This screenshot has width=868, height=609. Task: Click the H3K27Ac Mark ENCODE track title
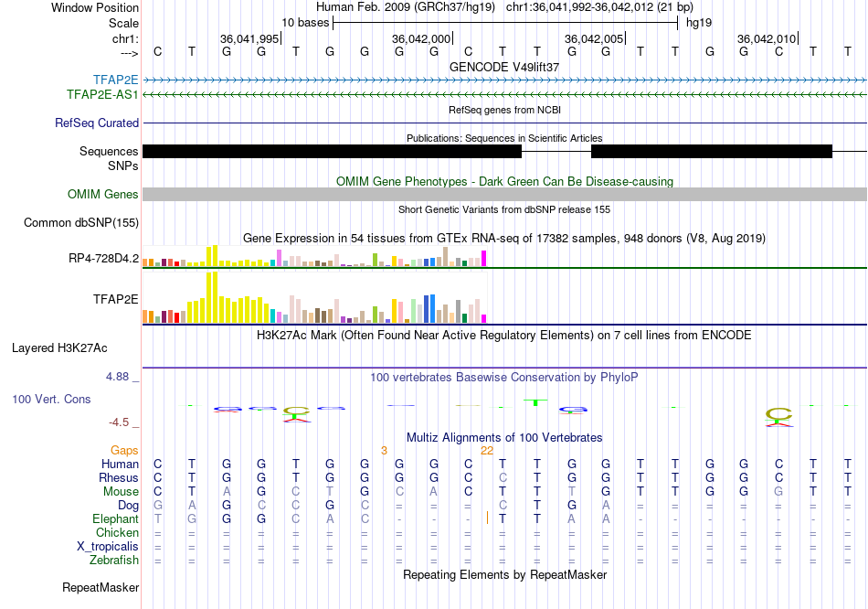[x=504, y=336]
